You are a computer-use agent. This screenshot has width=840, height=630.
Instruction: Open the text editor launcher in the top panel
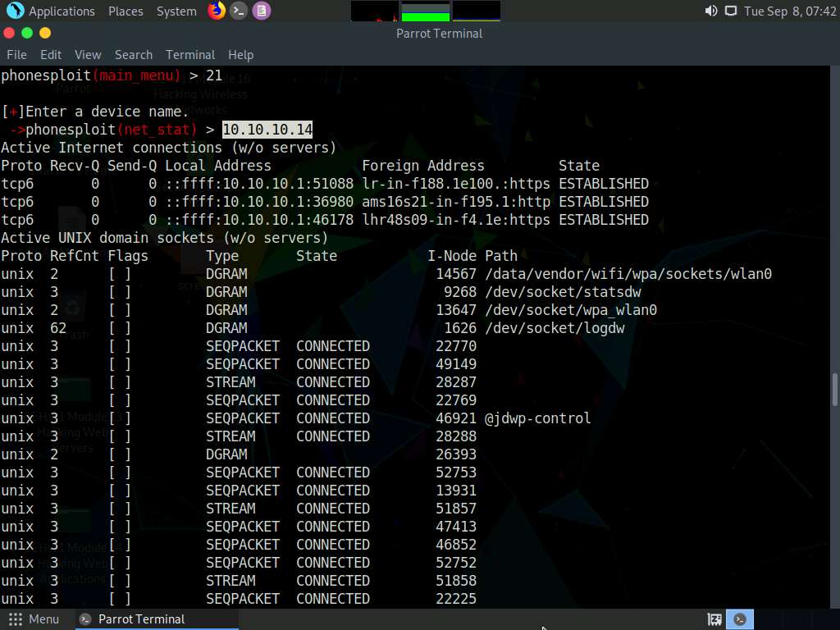click(262, 11)
